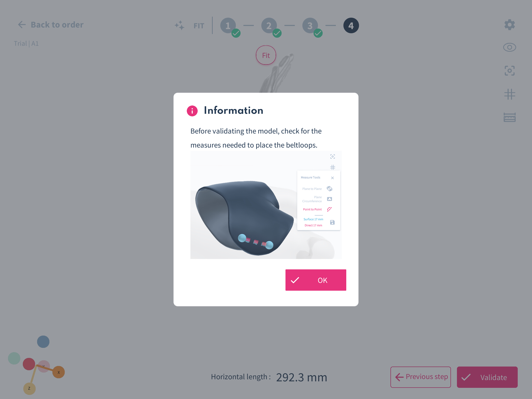Screen dimensions: 532x399
Task: Toggle the eye visibility icon
Action: (x=509, y=47)
